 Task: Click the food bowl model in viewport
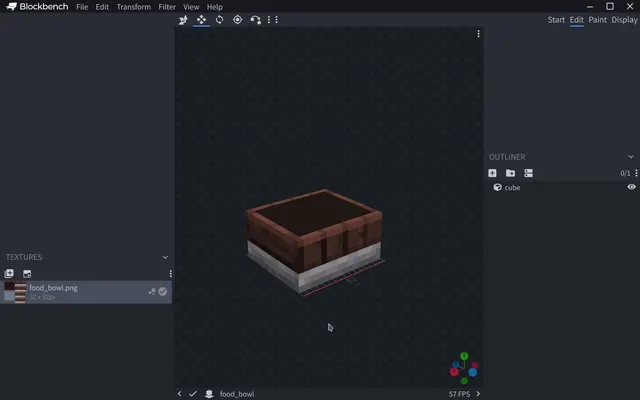click(314, 241)
